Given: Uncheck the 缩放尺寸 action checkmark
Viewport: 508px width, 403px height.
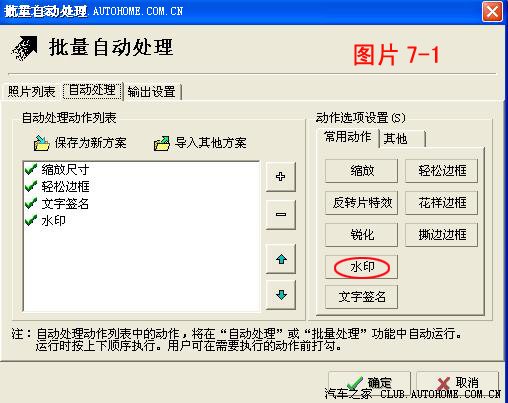Looking at the screenshot, I should click(x=31, y=169).
